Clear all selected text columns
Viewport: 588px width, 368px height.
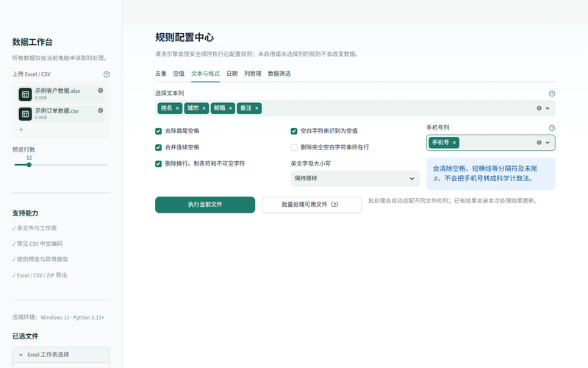[539, 108]
